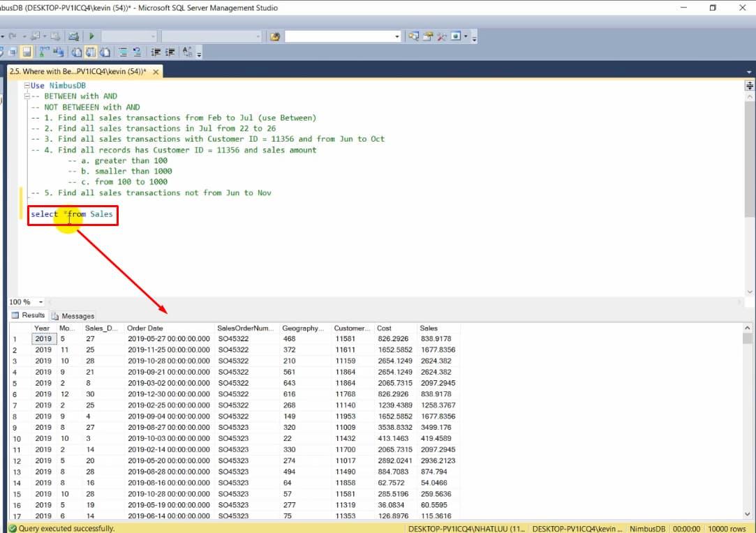756x533 pixels.
Task: Click the Uncomment Selected Lines icon
Action: (138, 51)
